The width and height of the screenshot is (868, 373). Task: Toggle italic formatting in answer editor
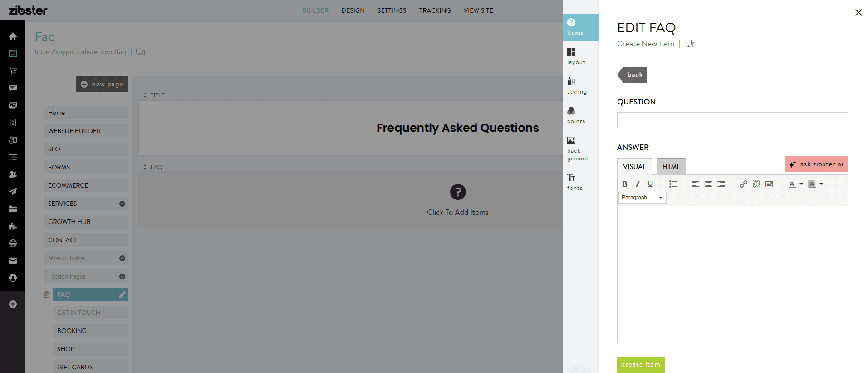[638, 184]
